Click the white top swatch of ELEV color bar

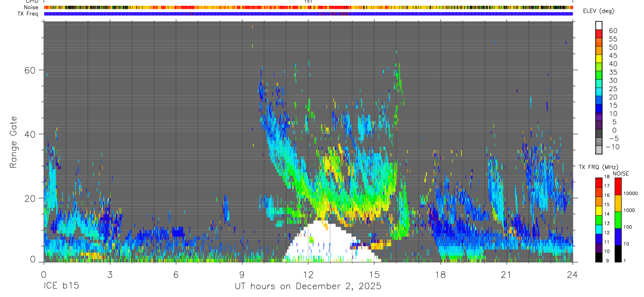pos(599,25)
